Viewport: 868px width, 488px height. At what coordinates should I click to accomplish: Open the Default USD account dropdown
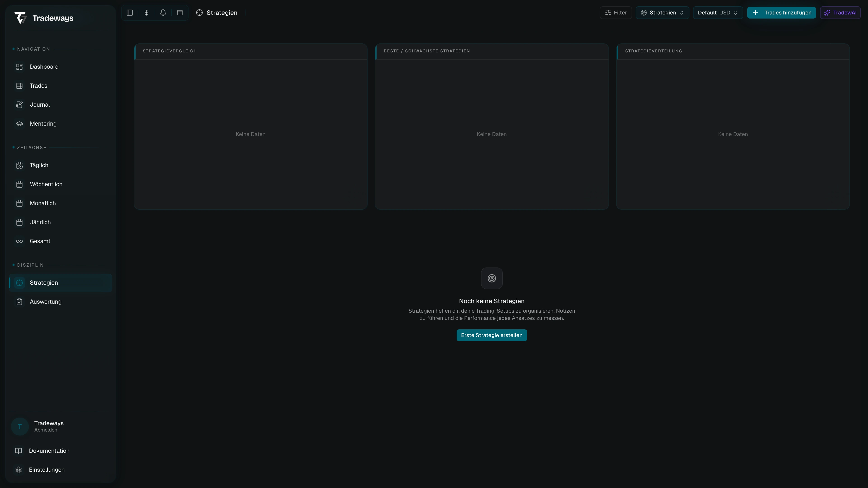(718, 12)
